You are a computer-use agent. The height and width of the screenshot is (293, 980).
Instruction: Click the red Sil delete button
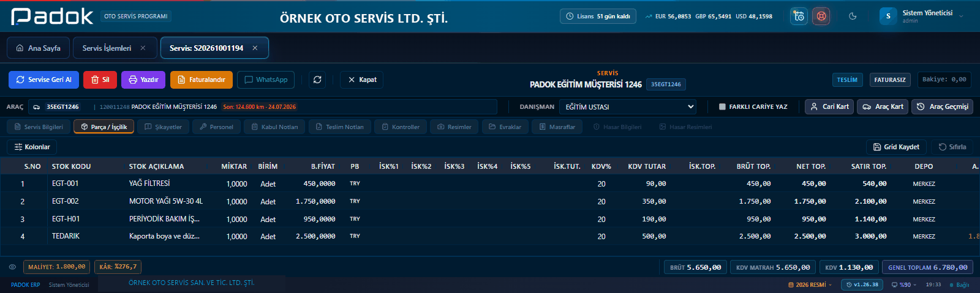point(100,80)
